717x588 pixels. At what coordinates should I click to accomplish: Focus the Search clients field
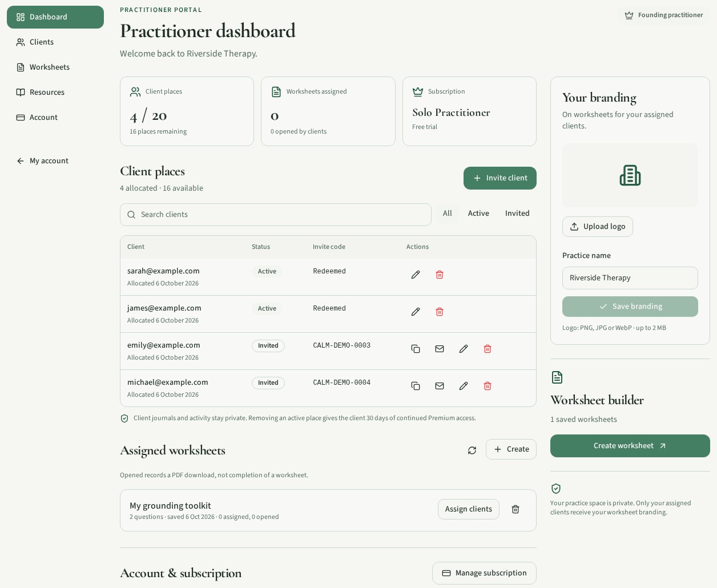tap(276, 215)
